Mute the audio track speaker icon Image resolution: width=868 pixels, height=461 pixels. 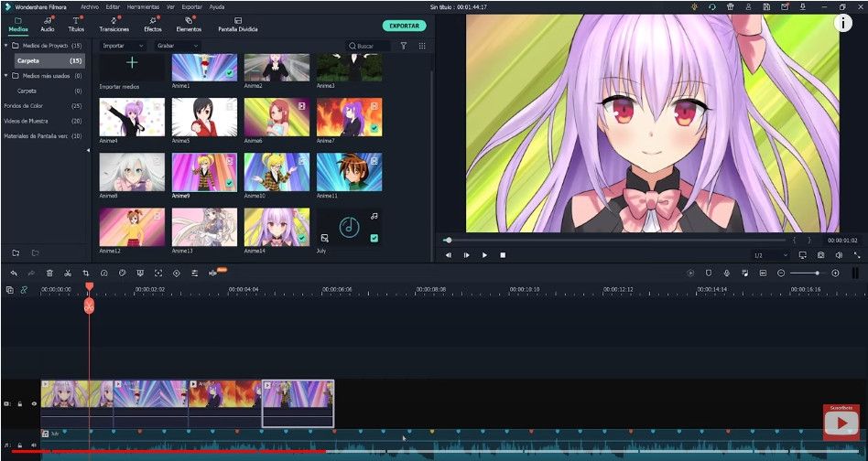(x=34, y=445)
